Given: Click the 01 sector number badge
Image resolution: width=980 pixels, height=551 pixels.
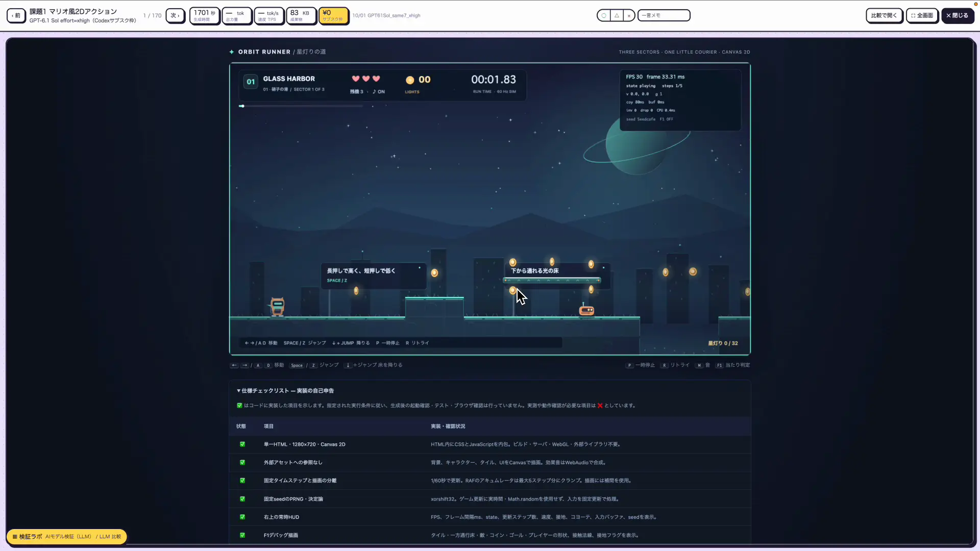Looking at the screenshot, I should (251, 82).
